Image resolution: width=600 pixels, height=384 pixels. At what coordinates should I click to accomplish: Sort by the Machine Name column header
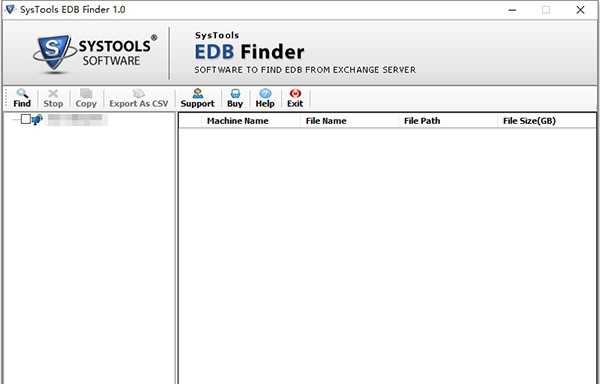pyautogui.click(x=250, y=121)
